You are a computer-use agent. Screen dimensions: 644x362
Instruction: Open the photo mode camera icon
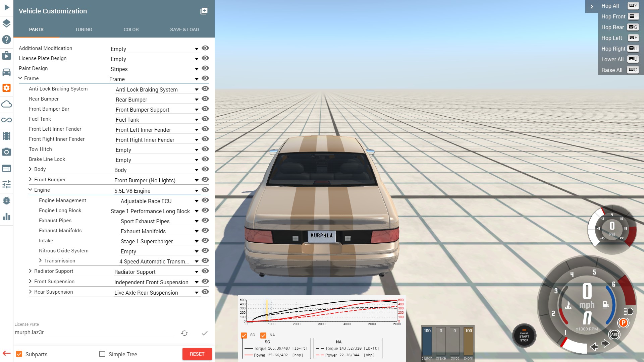click(7, 152)
